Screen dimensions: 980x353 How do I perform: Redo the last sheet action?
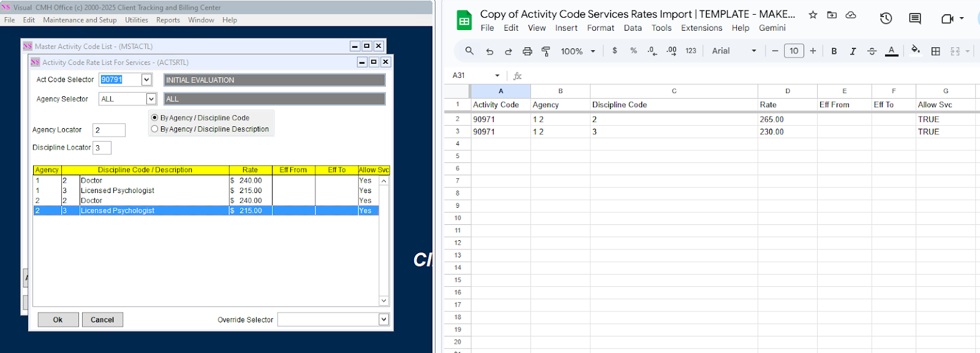pyautogui.click(x=508, y=51)
